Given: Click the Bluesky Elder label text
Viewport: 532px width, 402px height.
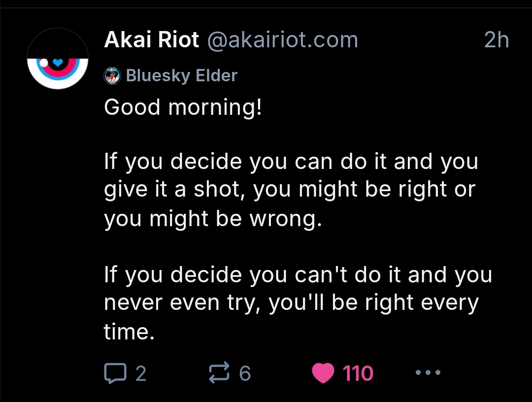Looking at the screenshot, I should 181,75.
